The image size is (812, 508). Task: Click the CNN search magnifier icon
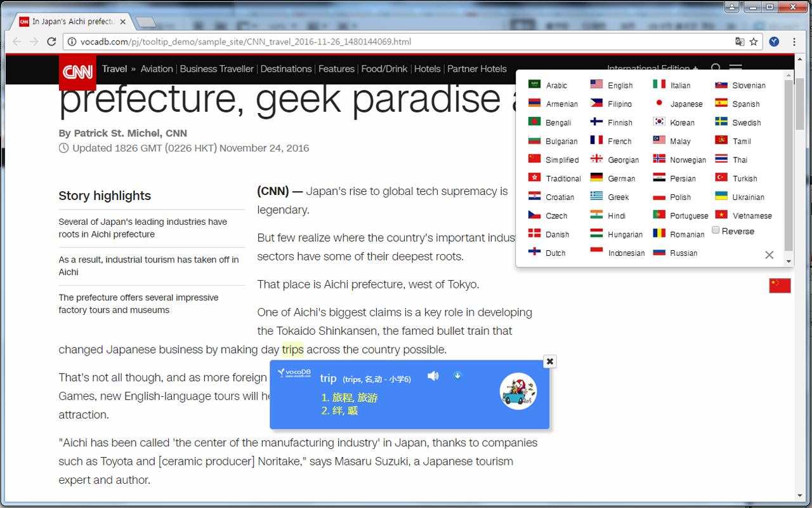(x=716, y=67)
